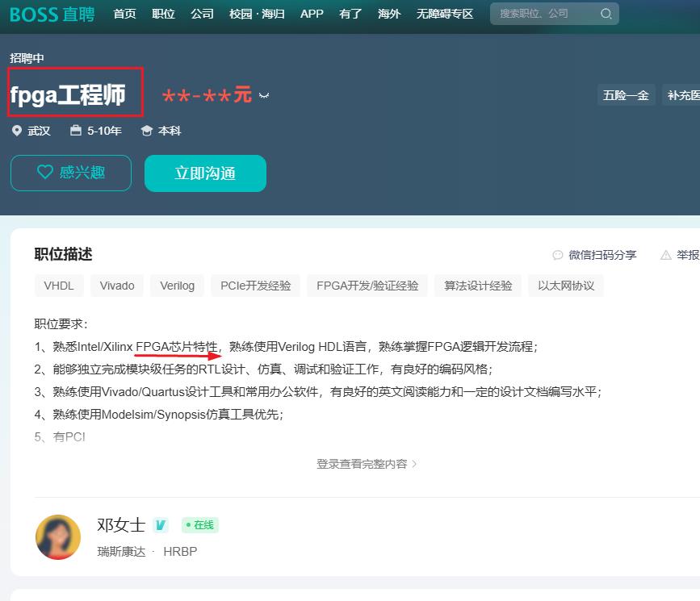The image size is (700, 601).
Task: Click the report warning triangle icon
Action: [666, 255]
